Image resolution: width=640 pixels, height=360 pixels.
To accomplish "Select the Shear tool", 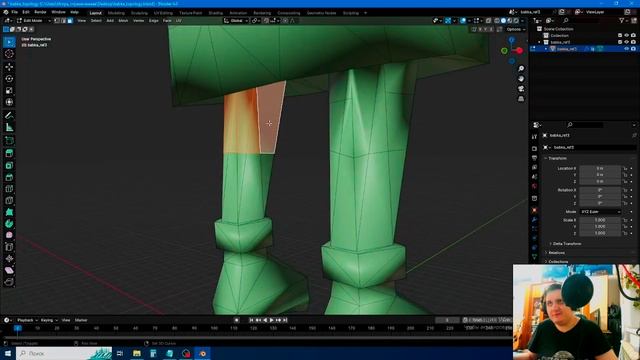I will pos(9,270).
